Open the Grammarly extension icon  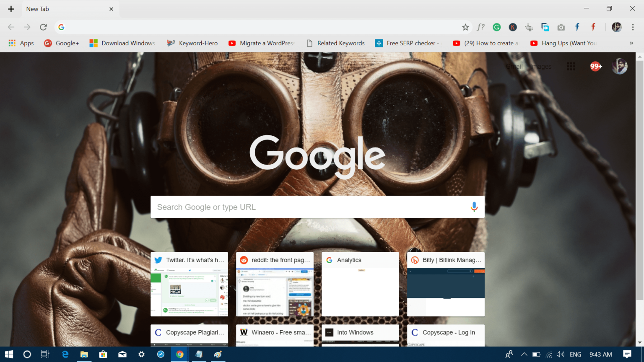click(x=497, y=27)
